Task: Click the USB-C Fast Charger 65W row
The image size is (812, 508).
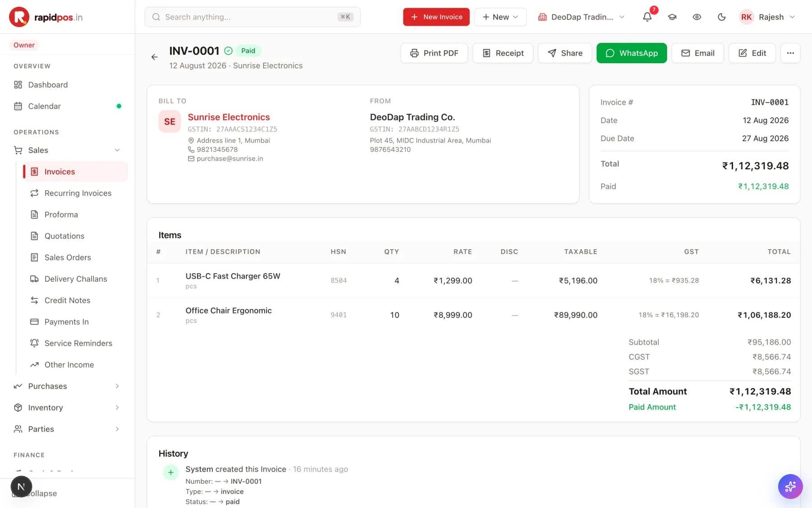Action: click(474, 280)
